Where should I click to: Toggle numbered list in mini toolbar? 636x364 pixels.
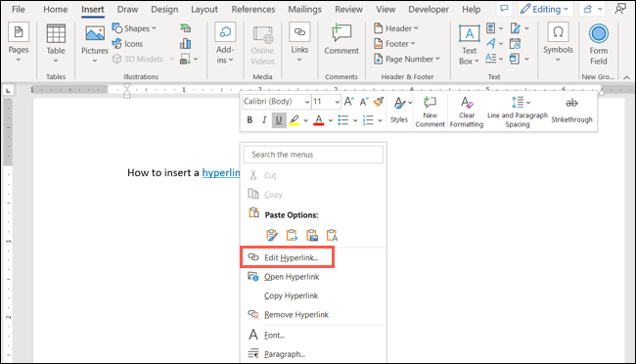click(x=368, y=120)
